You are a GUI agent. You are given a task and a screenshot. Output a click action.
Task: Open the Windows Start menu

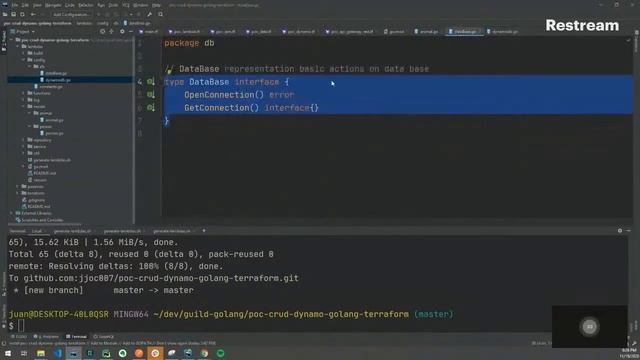point(8,353)
